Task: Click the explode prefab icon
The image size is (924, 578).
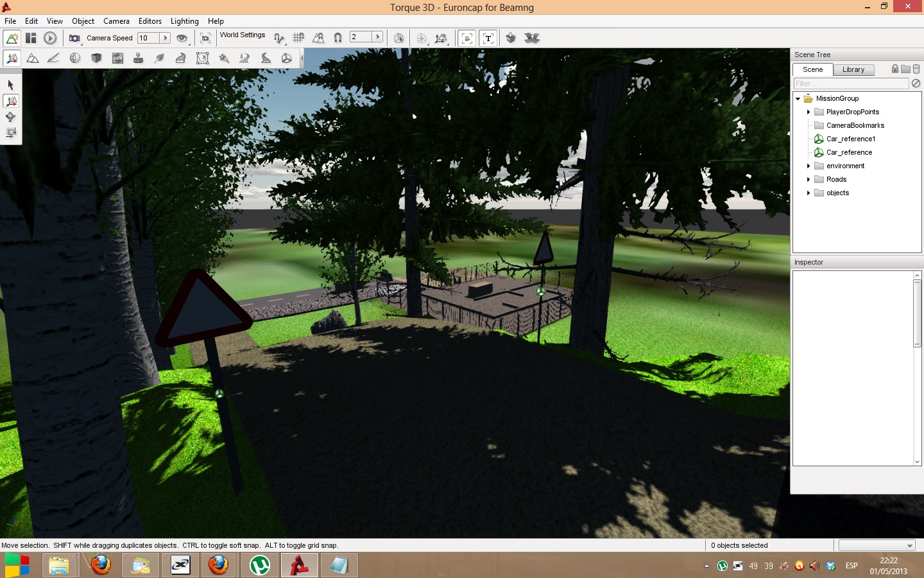Action: tap(532, 38)
